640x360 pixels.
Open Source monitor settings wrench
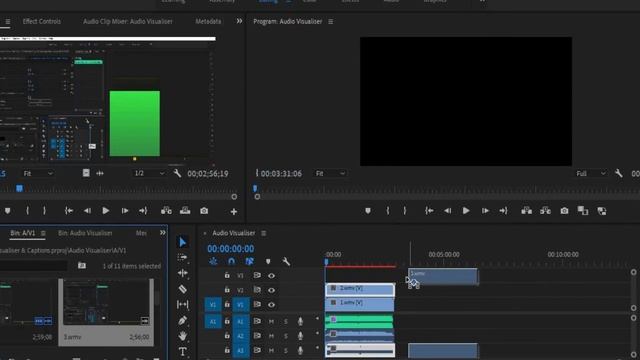pyautogui.click(x=177, y=173)
